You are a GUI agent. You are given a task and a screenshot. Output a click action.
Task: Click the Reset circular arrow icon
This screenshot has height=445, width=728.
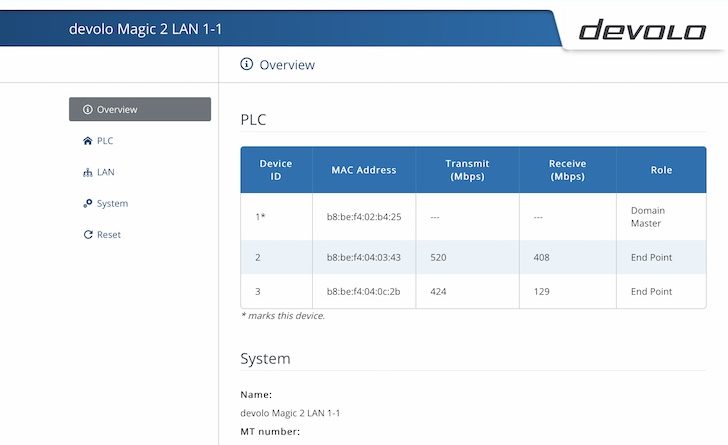coord(87,235)
